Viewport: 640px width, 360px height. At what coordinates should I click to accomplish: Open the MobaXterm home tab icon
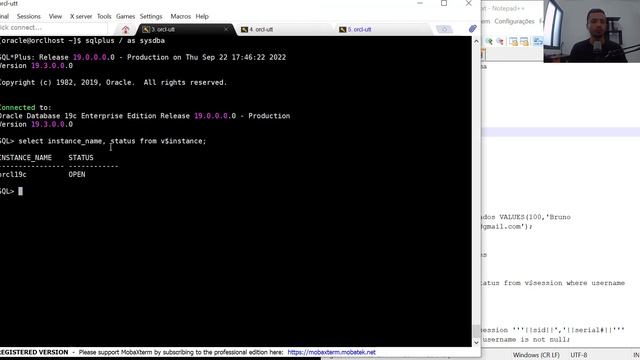pos(125,29)
